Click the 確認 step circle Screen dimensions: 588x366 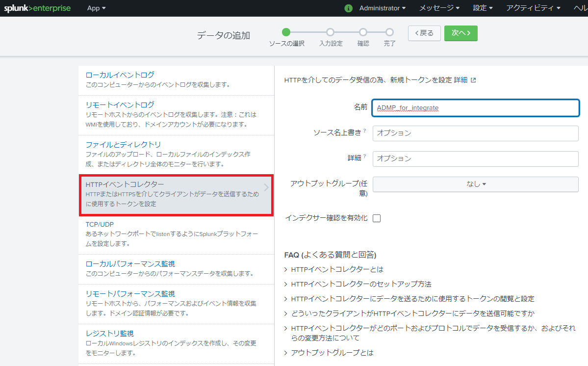click(x=363, y=32)
